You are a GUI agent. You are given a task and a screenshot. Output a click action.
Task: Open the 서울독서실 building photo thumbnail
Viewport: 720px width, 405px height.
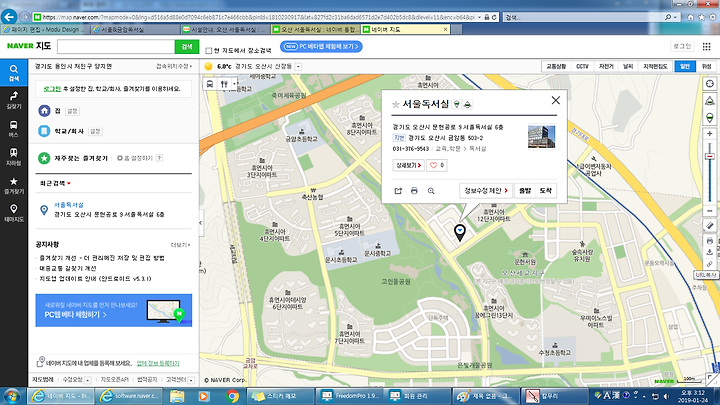click(541, 137)
